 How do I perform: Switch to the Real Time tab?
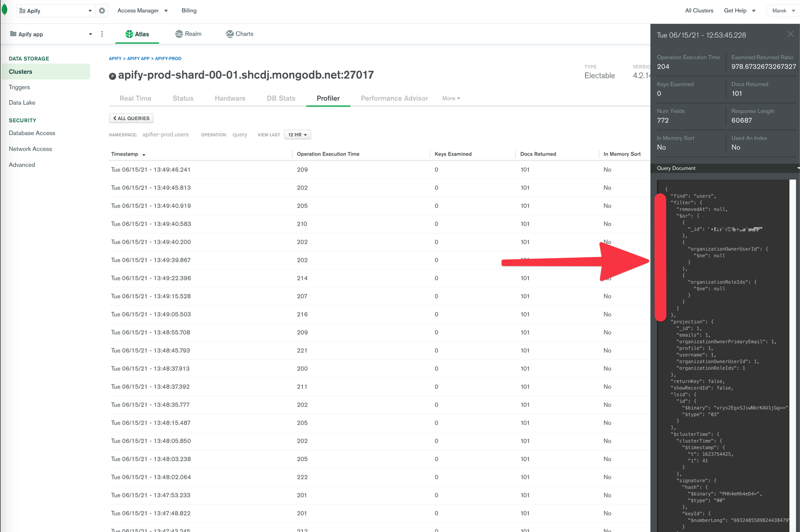point(135,98)
